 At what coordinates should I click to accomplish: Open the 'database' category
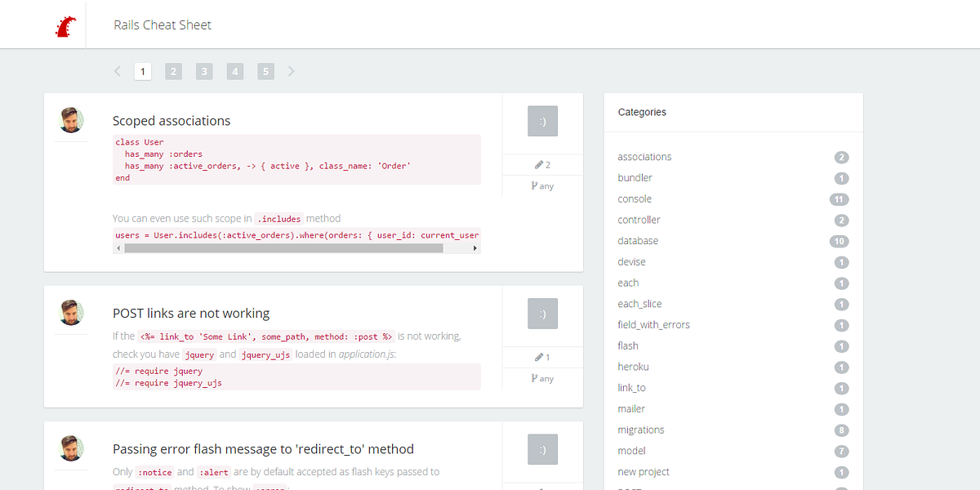638,240
